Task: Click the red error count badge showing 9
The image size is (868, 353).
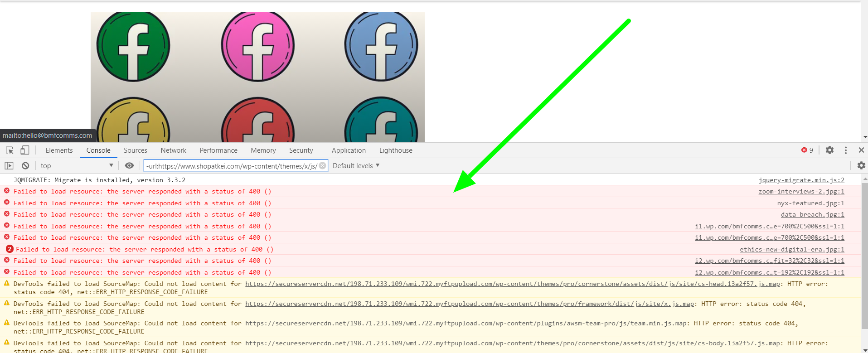Action: click(807, 150)
